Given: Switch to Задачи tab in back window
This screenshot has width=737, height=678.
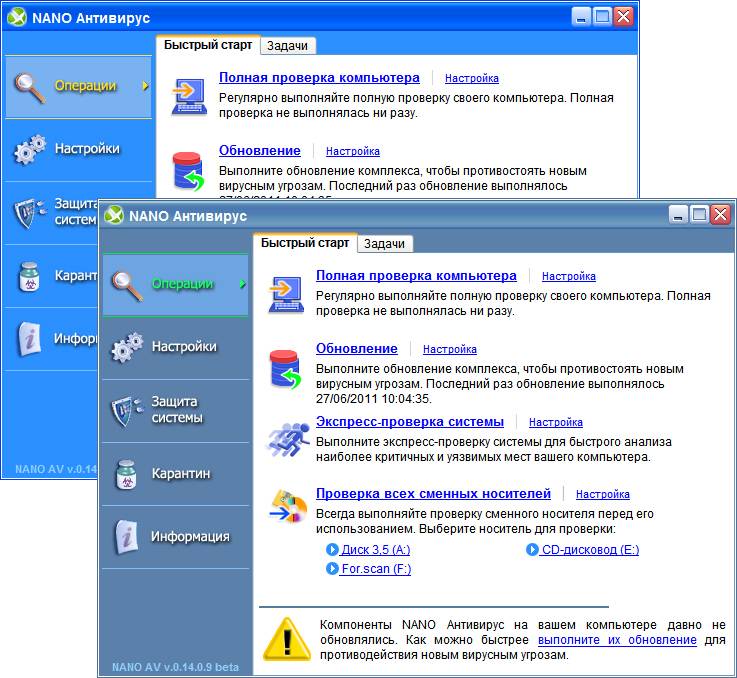Looking at the screenshot, I should [287, 46].
